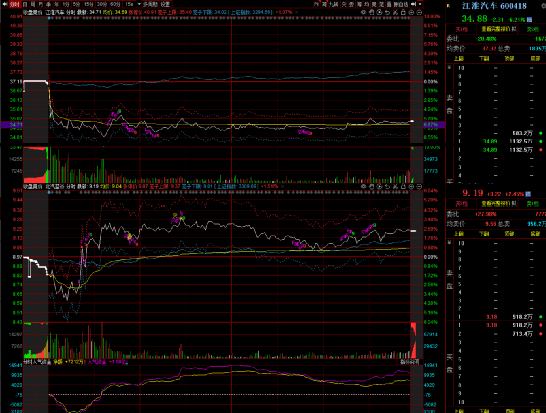Click the clock icon in lower chart header

point(379,187)
